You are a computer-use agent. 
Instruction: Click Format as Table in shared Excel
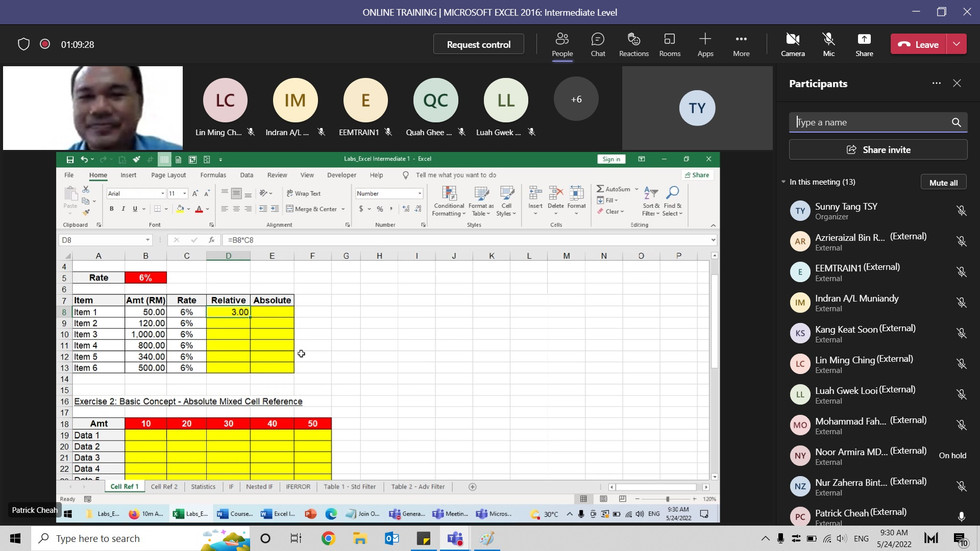point(481,201)
